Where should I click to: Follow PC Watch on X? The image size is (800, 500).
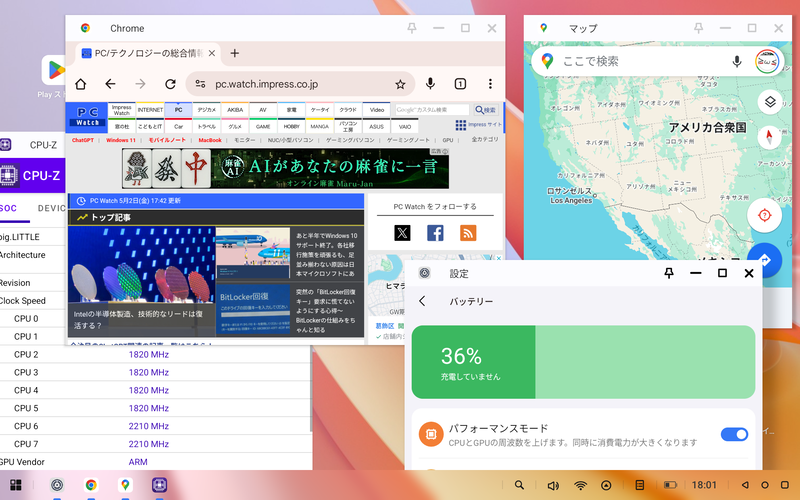click(402, 233)
